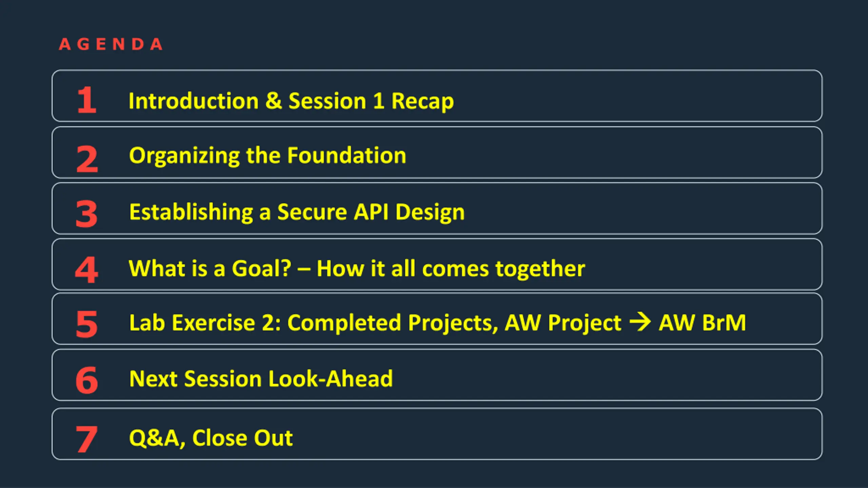Click the How it all comes together phrase

tap(451, 268)
